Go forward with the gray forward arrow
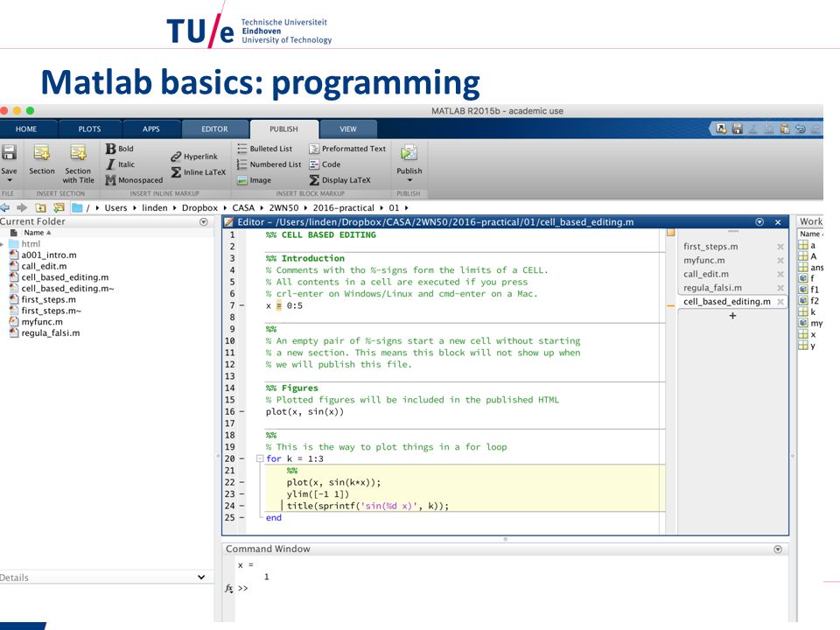The height and width of the screenshot is (630, 840). coord(22,208)
